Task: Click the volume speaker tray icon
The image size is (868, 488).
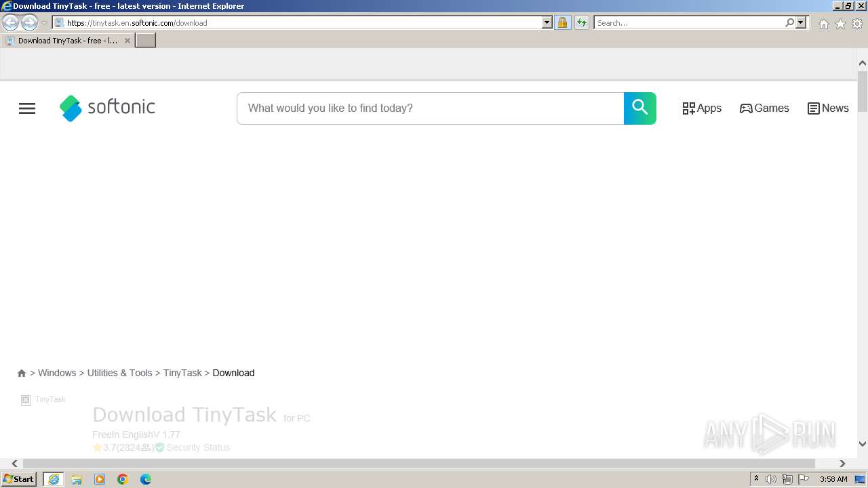Action: (771, 479)
